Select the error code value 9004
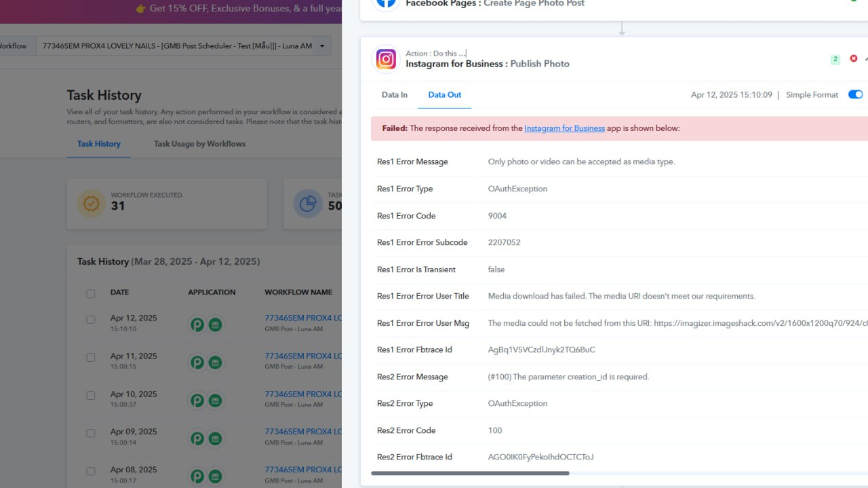 tap(497, 216)
